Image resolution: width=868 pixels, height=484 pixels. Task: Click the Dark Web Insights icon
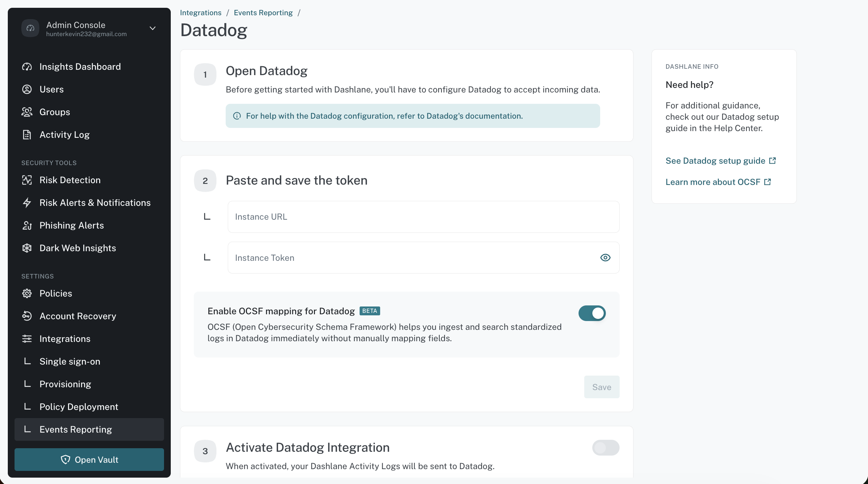point(27,248)
